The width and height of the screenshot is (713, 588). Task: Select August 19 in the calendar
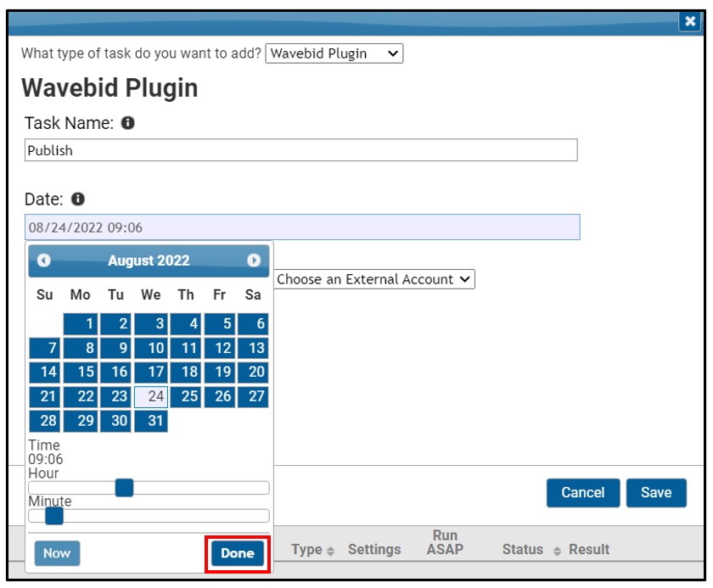(x=220, y=372)
